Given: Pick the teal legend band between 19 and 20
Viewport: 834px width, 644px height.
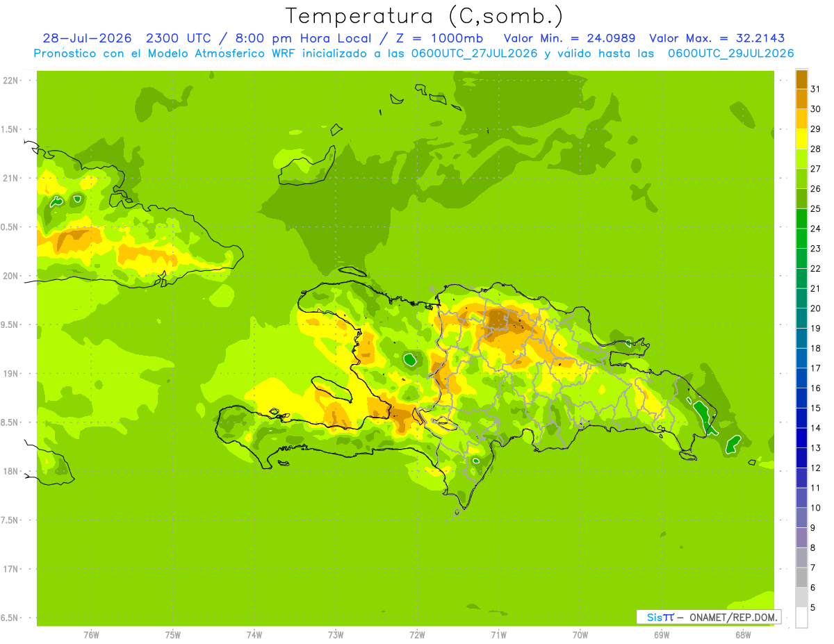Looking at the screenshot, I should (801, 318).
